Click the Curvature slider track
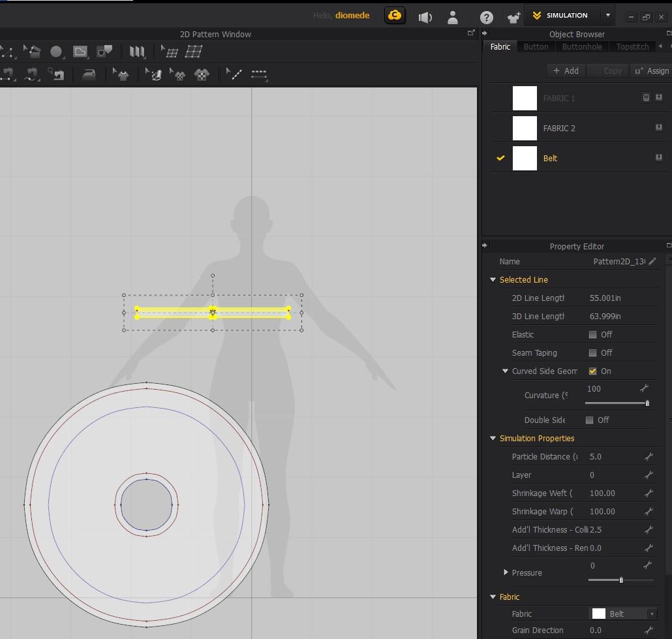 pos(617,403)
